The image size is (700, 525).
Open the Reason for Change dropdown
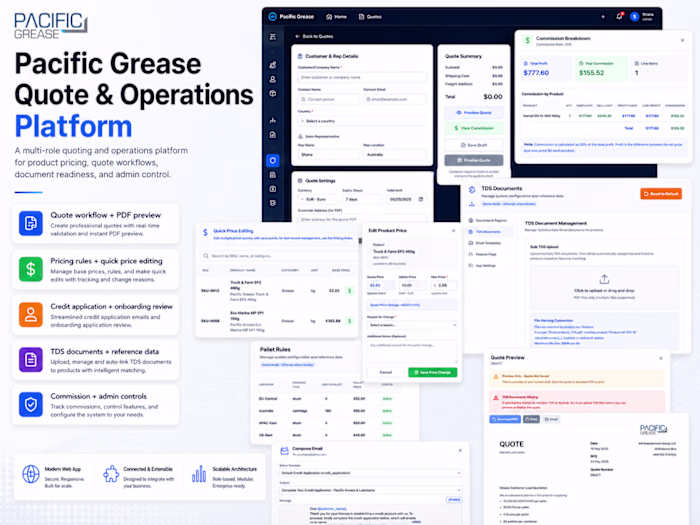click(x=412, y=325)
